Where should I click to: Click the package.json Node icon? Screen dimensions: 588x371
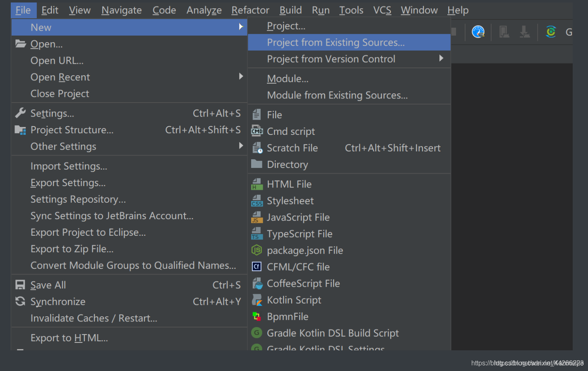[257, 250]
